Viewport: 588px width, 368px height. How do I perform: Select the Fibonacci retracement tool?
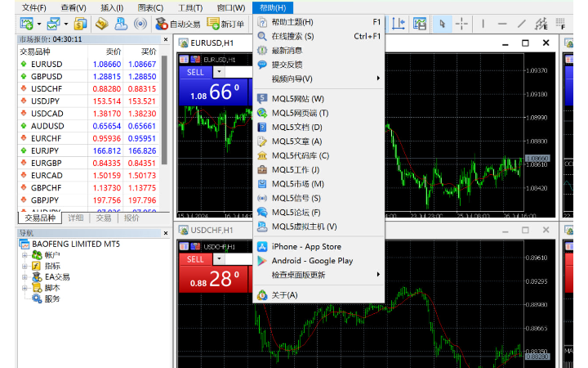(x=560, y=24)
